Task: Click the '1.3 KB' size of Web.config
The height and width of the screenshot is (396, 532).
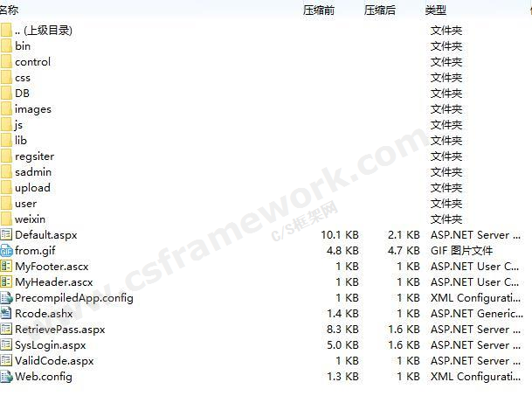Action: coord(342,377)
